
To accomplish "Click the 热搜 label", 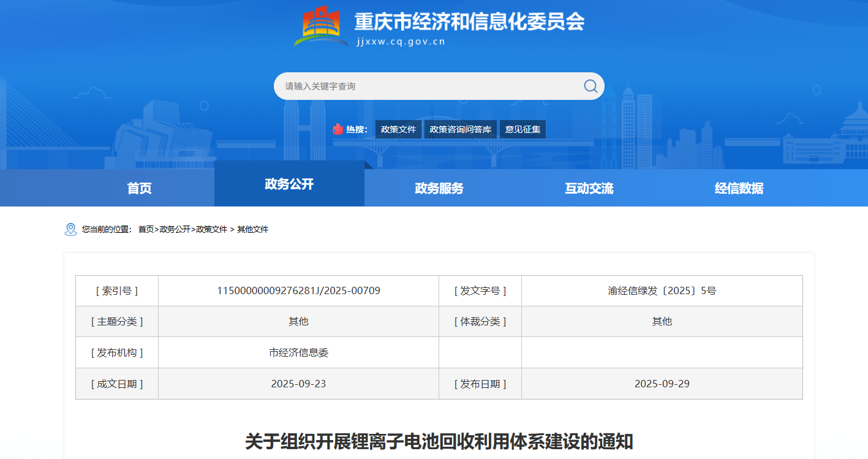I will pos(356,129).
